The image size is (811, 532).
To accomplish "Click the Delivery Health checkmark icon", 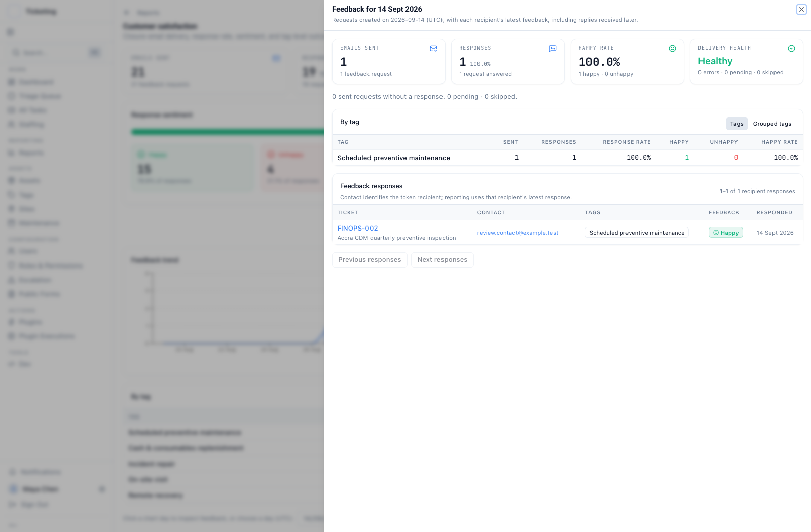I will (791, 49).
